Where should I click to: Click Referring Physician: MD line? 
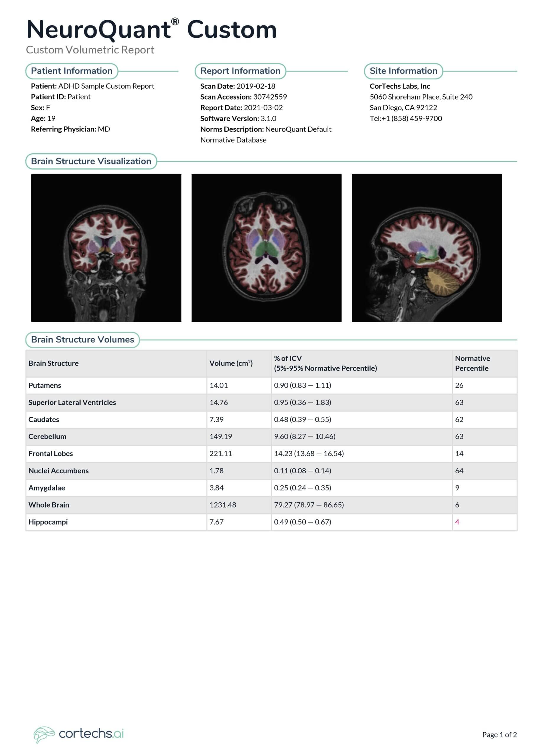[x=70, y=129]
